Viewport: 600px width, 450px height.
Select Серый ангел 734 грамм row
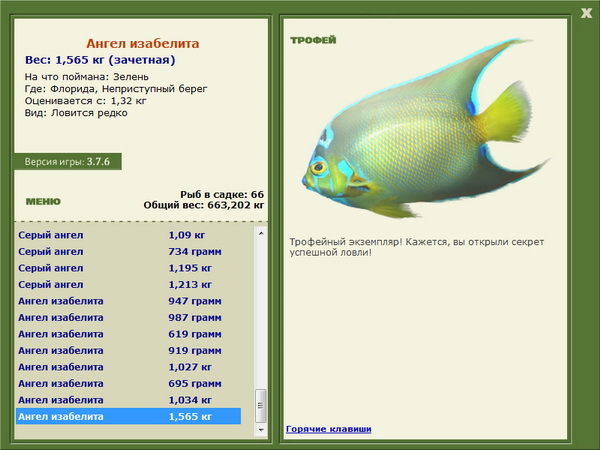[x=129, y=251]
